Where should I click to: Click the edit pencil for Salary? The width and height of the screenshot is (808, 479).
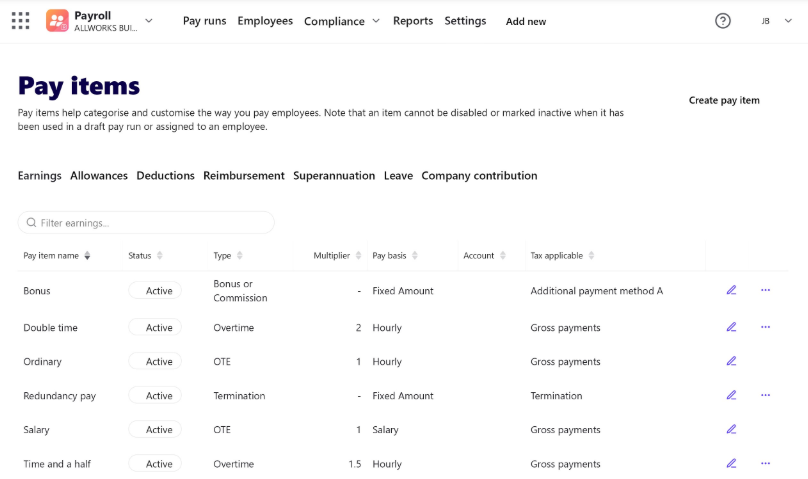(731, 429)
